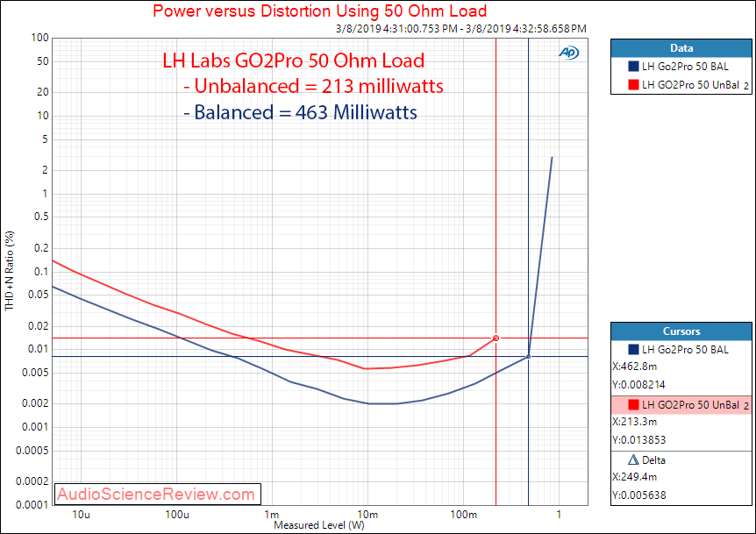Screen dimensions: 756x534
Task: Click the blue swatch in the Cursors panel
Action: [x=633, y=349]
